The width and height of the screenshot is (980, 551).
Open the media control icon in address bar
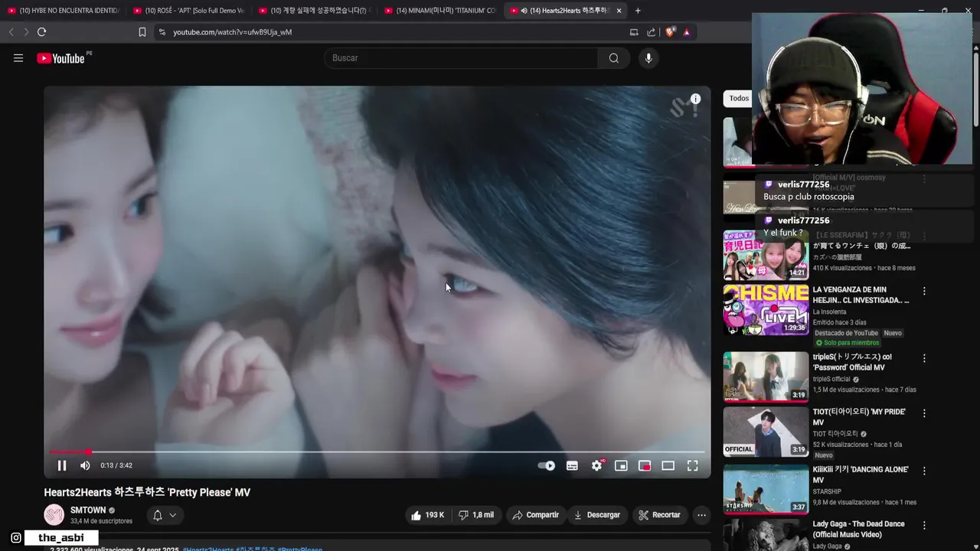tap(634, 32)
